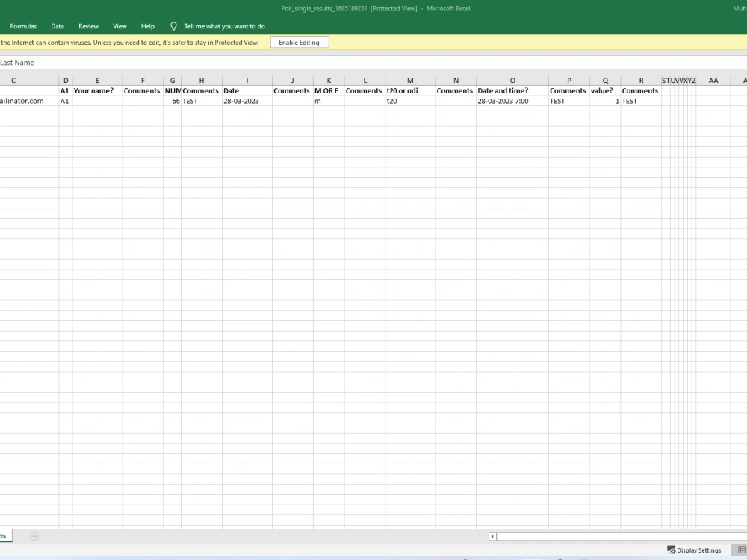Click the Tell me what you want to do box
Viewport: 747px width, 560px height.
point(224,26)
